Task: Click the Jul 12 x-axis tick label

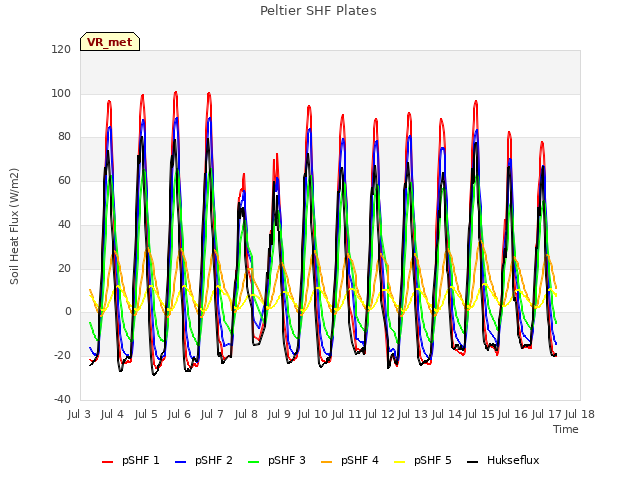Action: pos(380,414)
